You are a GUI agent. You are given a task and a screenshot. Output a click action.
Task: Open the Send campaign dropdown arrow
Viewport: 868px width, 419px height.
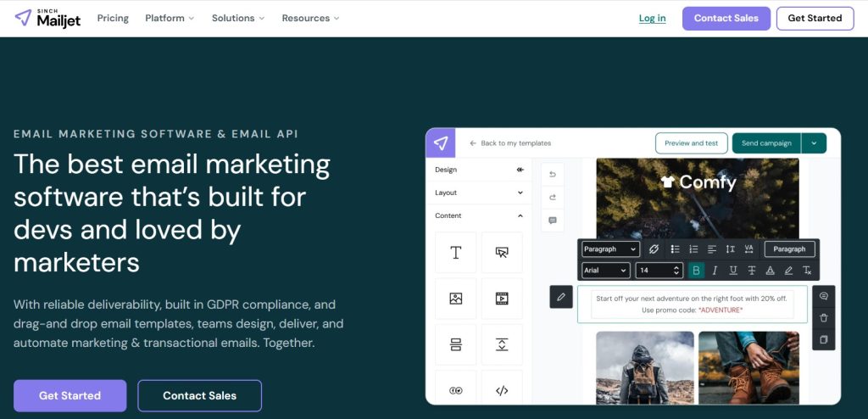pos(814,143)
